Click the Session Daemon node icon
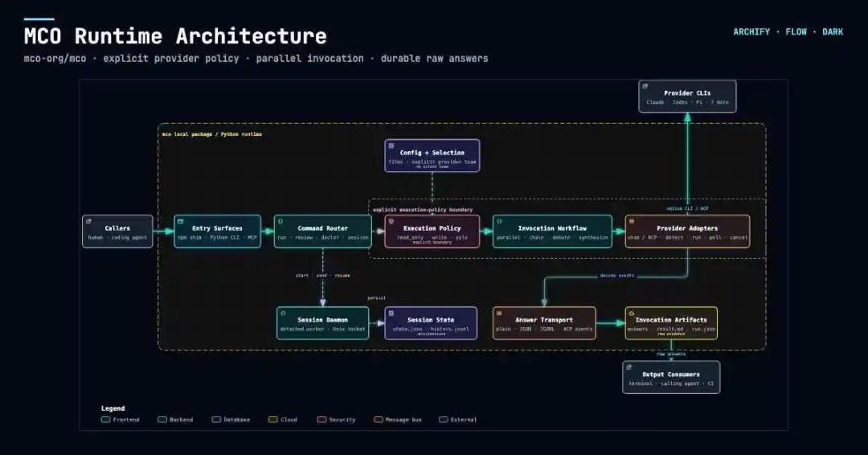Image resolution: width=868 pixels, height=455 pixels. (x=284, y=314)
